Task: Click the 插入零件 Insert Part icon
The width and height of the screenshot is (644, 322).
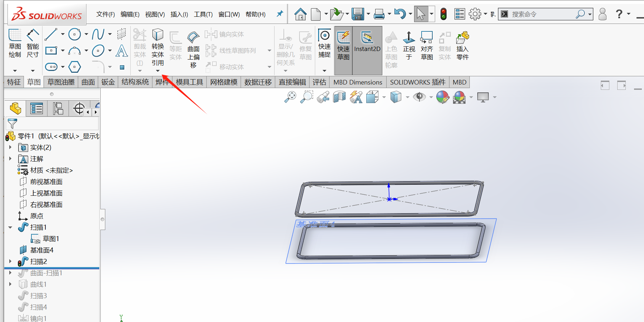Action: pyautogui.click(x=462, y=45)
